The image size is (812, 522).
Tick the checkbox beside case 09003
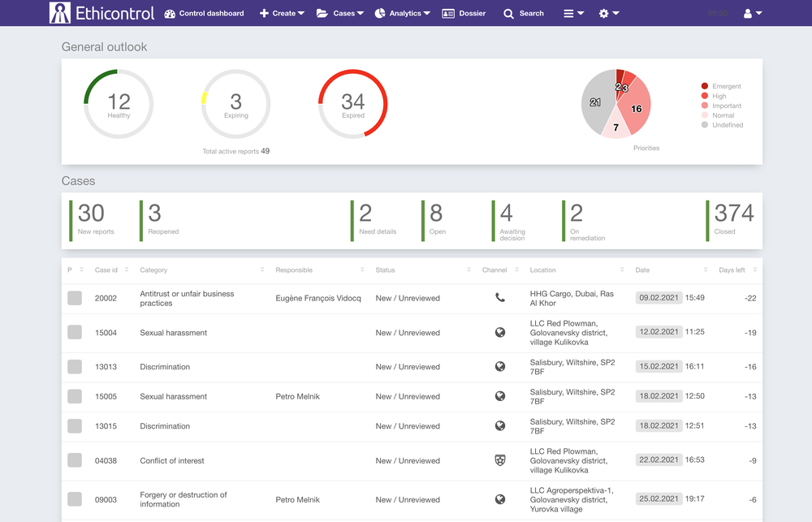[x=74, y=499]
